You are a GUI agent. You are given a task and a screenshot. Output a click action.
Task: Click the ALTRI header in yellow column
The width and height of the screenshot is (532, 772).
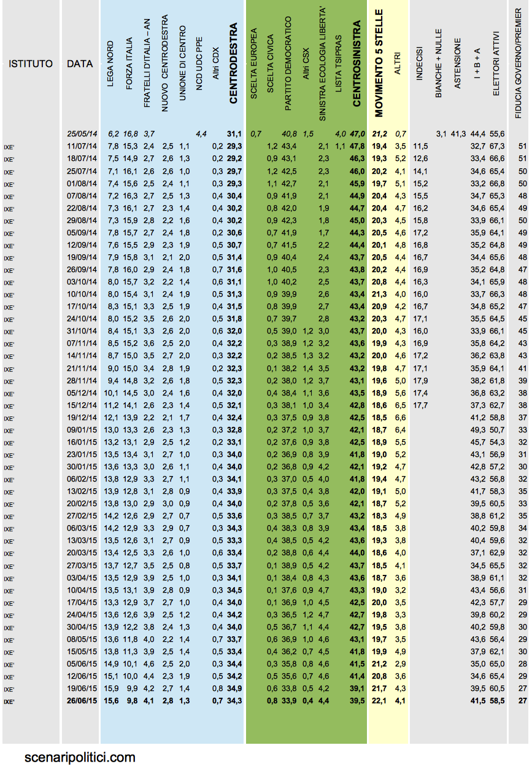tap(398, 64)
